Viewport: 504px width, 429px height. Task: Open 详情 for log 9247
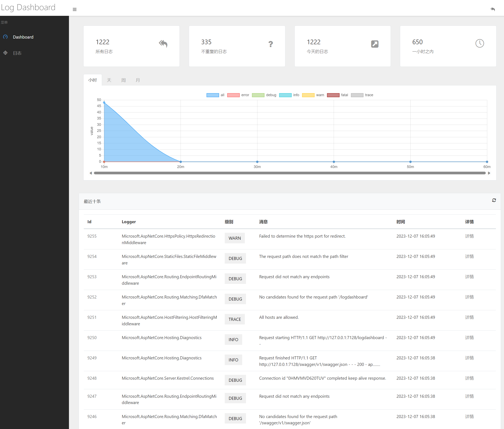point(469,396)
